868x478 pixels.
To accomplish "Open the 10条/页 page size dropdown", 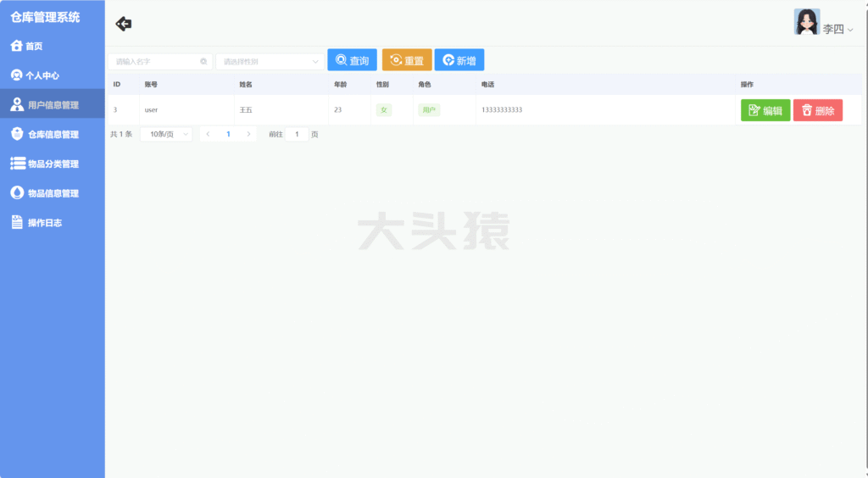I will [166, 134].
